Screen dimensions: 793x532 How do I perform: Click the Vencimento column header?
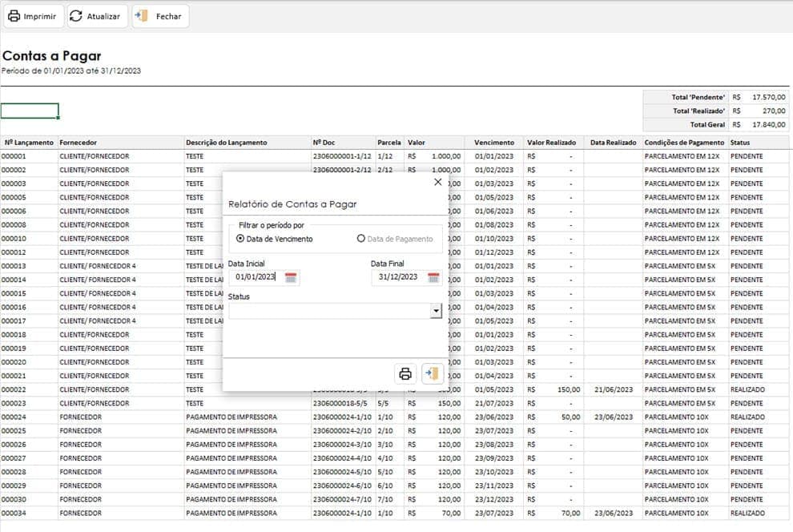click(494, 143)
